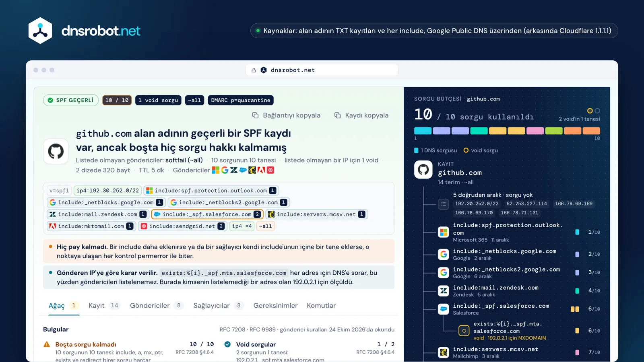Screen dimensions: 644x362
Task: Open the Göndericiler tab
Action: (157, 306)
